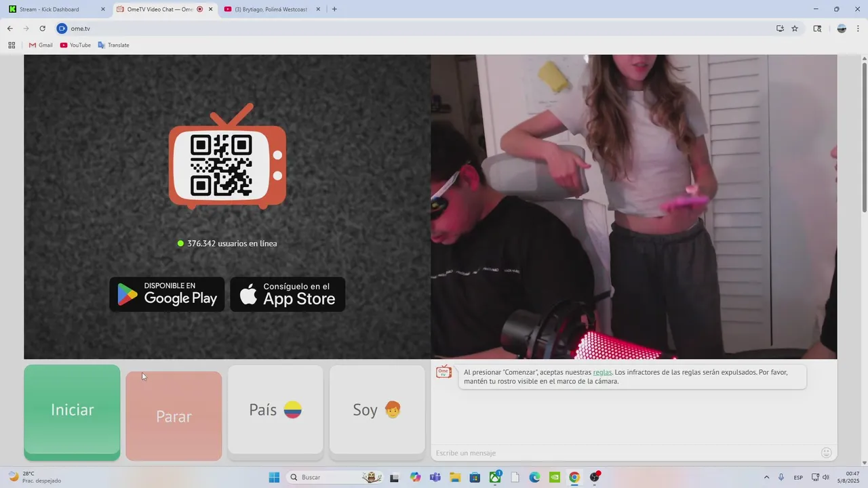Open the reglas link
The height and width of the screenshot is (488, 868).
(602, 372)
